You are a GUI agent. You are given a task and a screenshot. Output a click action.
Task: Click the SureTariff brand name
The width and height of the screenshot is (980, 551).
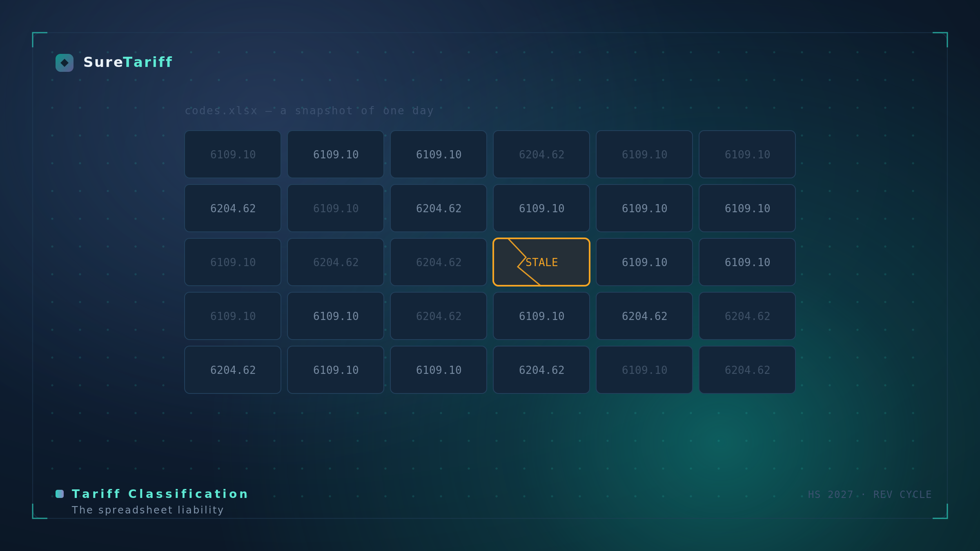pyautogui.click(x=128, y=62)
